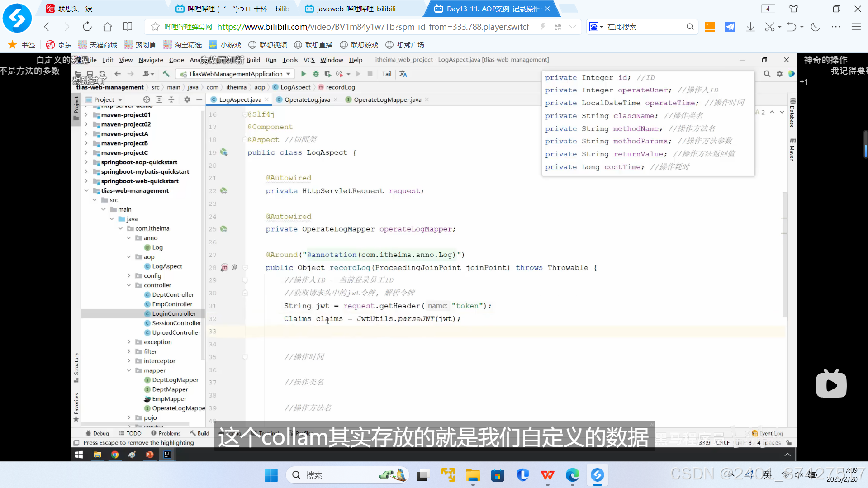
Task: Click the Debug bug icon in IDE toolbar
Action: [316, 74]
